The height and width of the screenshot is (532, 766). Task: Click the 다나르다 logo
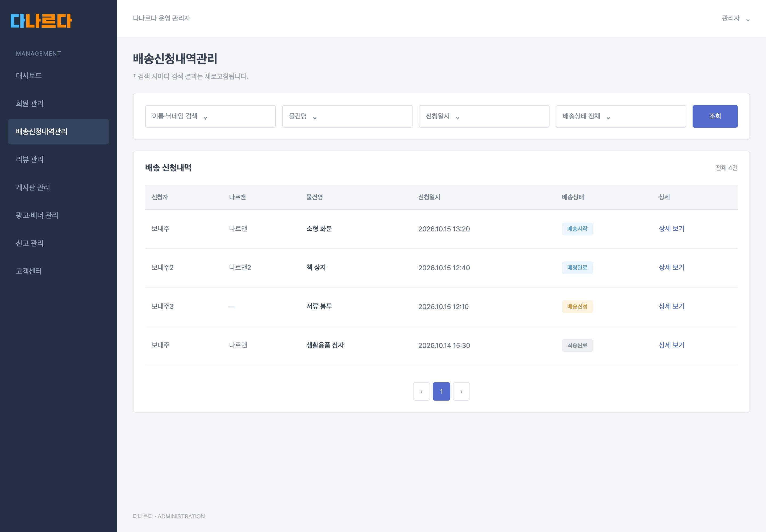pos(41,21)
